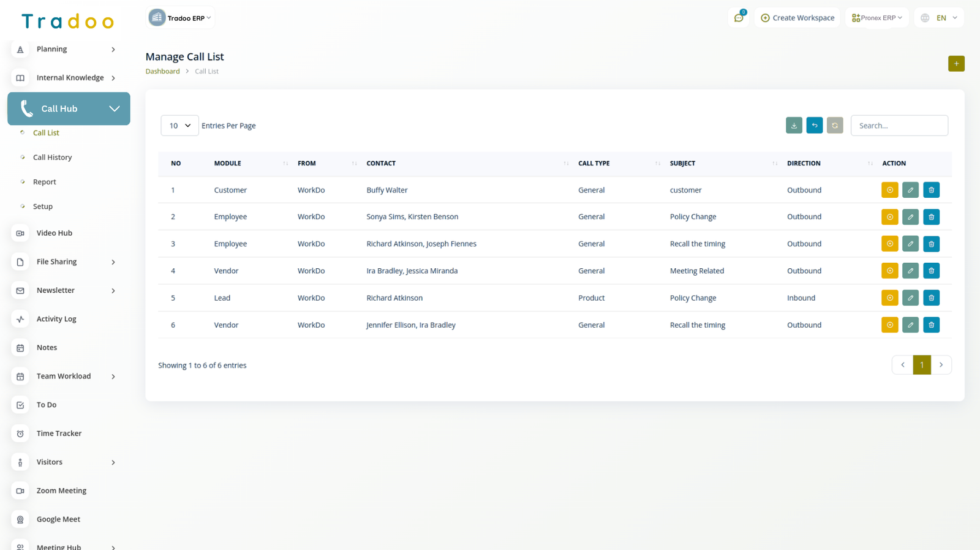Edit the Sonya Sims, Kirsten Benson call
980x550 pixels.
click(x=910, y=217)
